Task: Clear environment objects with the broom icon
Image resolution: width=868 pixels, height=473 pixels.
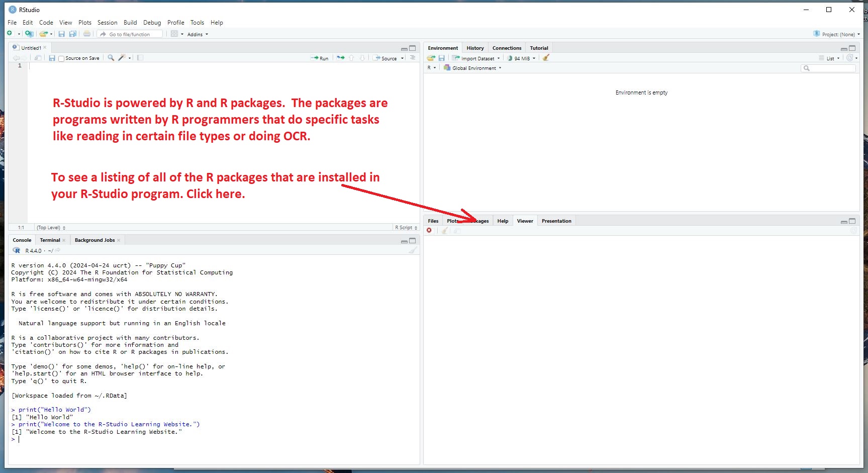Action: [546, 58]
